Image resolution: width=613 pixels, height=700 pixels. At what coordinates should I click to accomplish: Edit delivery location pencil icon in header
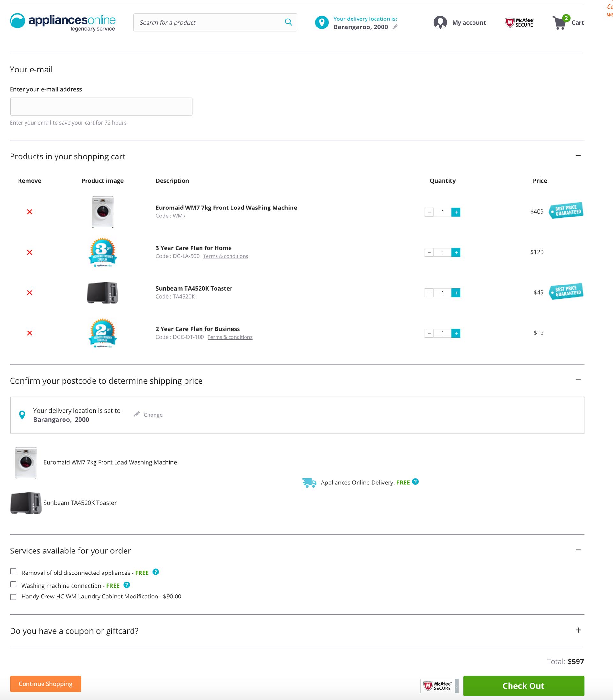(395, 27)
